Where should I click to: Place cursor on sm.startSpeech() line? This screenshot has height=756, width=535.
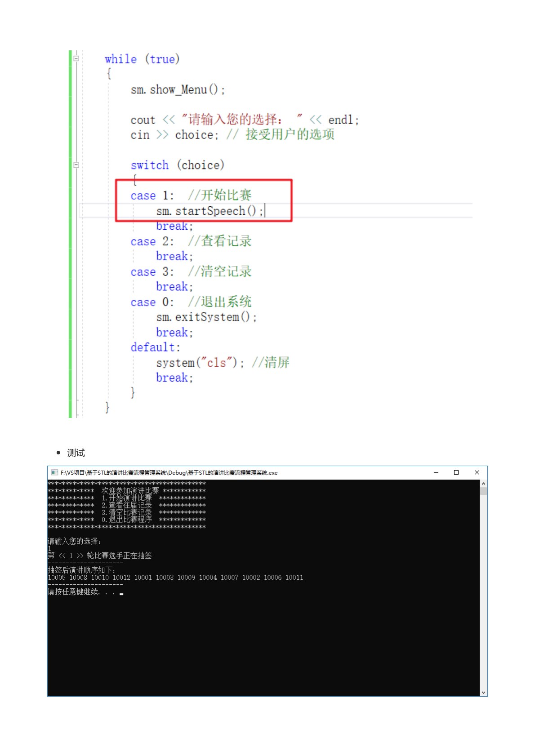[210, 211]
